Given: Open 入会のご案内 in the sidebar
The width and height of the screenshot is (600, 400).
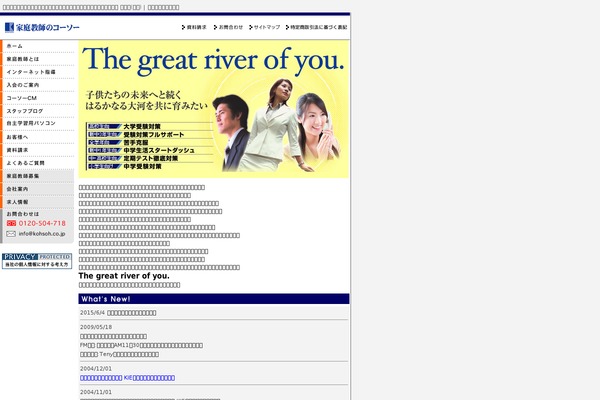Looking at the screenshot, I should pyautogui.click(x=38, y=85).
